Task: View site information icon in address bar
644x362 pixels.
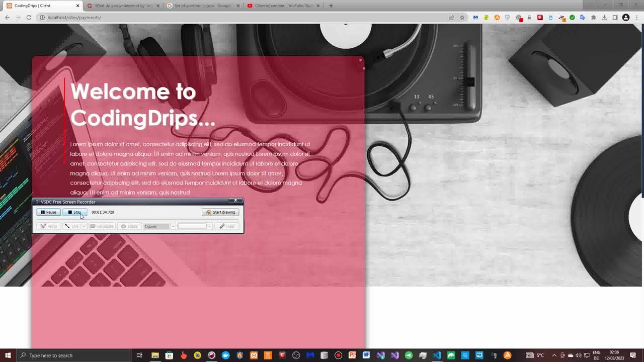Action: point(42,18)
